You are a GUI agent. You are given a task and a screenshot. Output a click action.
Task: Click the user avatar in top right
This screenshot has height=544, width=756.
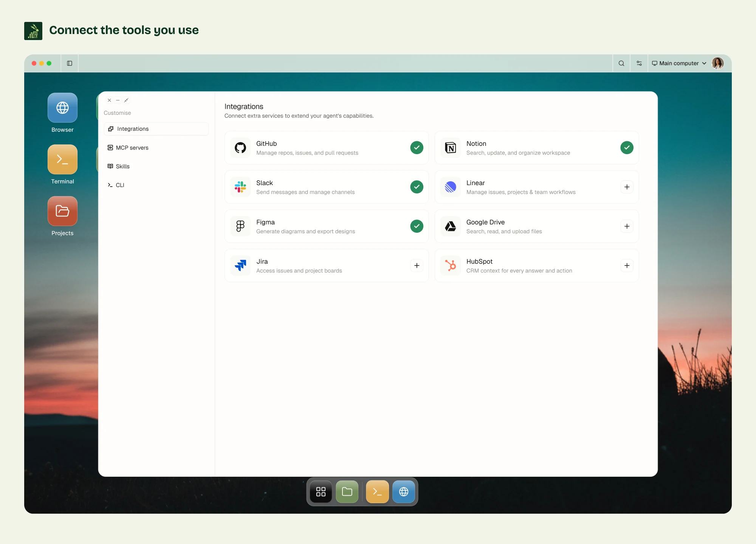717,63
